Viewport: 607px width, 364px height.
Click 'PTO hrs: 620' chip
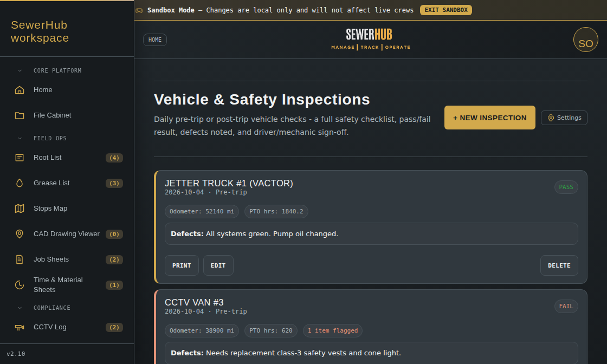[x=270, y=331]
